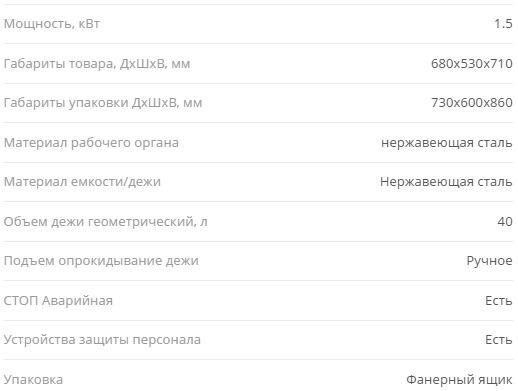
Task: Select packaging size 730x600x860
Action: 472,103
